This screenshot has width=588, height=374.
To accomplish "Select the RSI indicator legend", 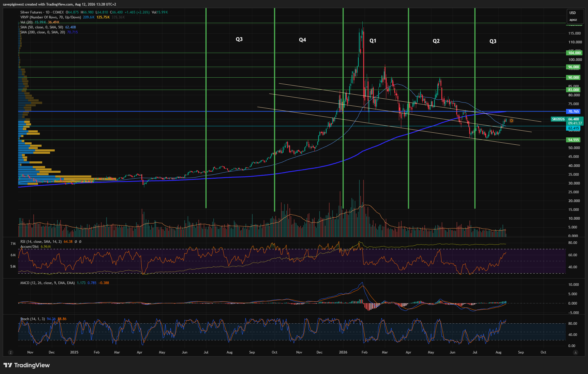I will pyautogui.click(x=41, y=242).
